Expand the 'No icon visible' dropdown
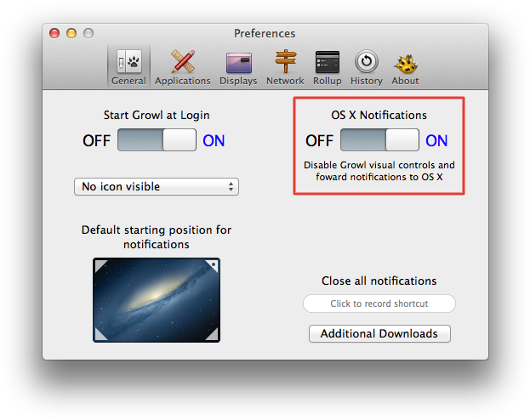Image resolution: width=530 pixels, height=420 pixels. coord(157,186)
